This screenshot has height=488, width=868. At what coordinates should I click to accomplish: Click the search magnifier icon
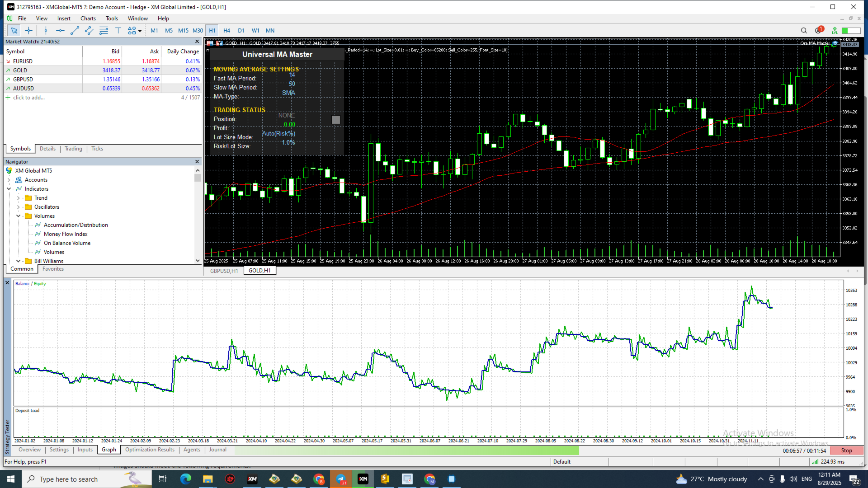[804, 31]
